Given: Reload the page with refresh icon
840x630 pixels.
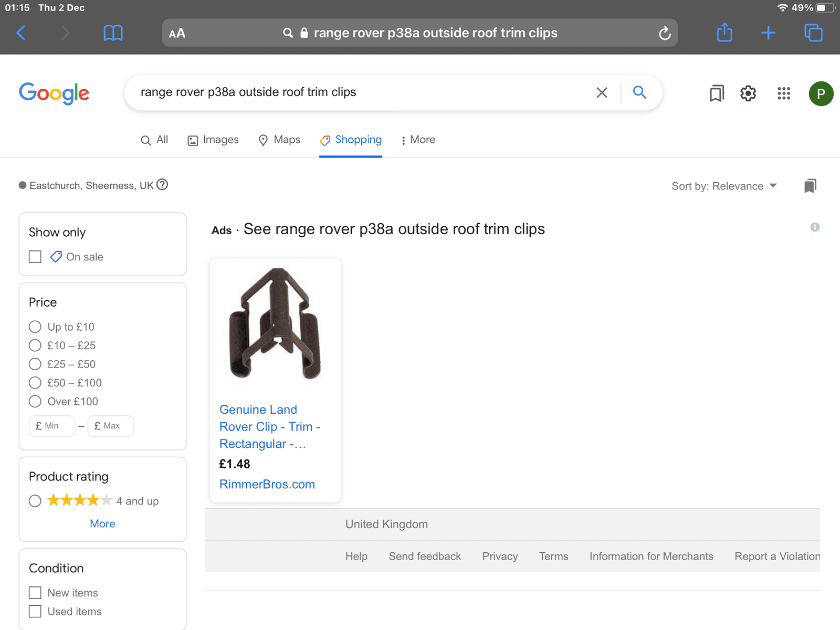Looking at the screenshot, I should click(665, 33).
